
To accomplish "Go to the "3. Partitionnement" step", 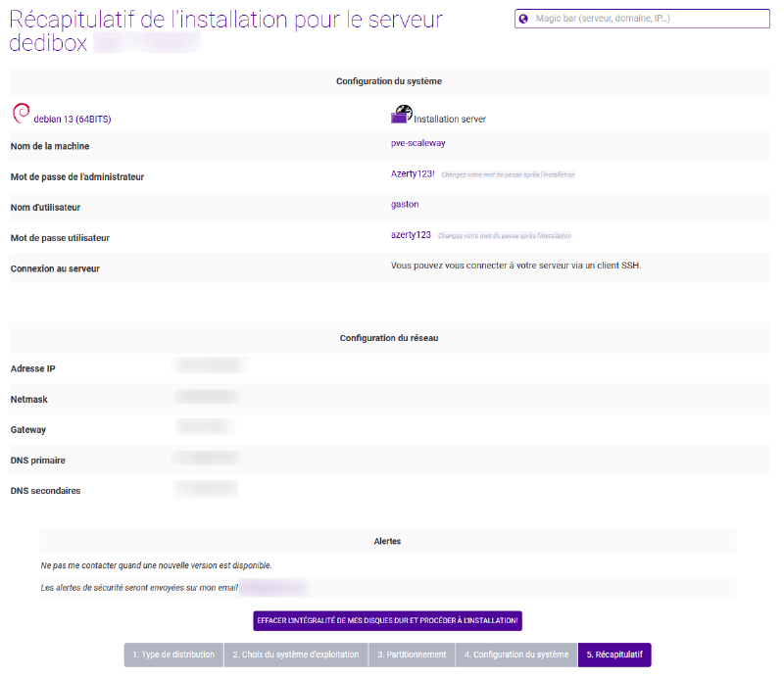I will pyautogui.click(x=412, y=655).
